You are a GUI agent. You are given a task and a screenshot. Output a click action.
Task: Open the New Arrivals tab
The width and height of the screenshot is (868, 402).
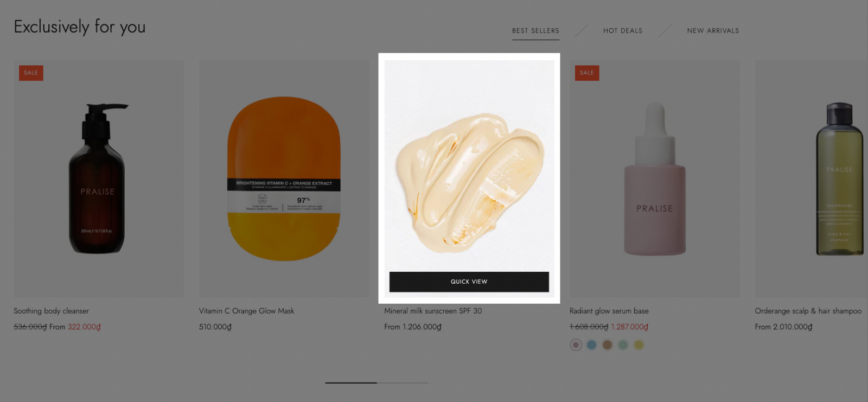[713, 31]
